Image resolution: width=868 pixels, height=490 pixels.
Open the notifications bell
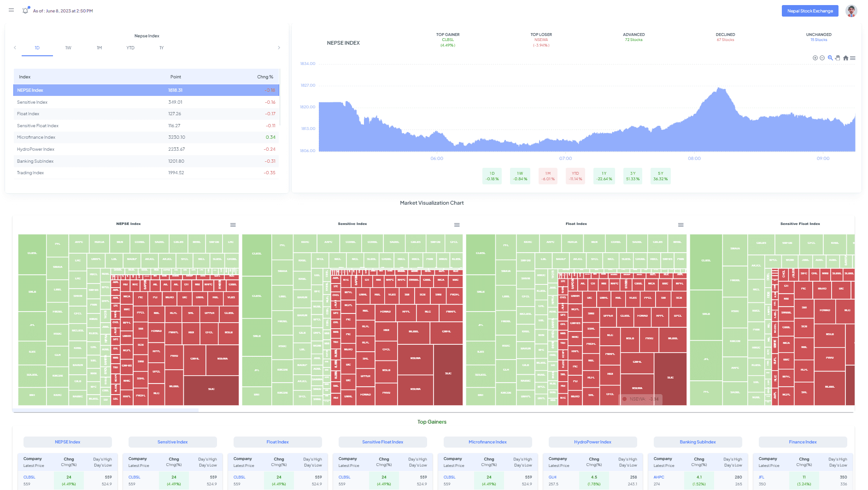coord(25,11)
